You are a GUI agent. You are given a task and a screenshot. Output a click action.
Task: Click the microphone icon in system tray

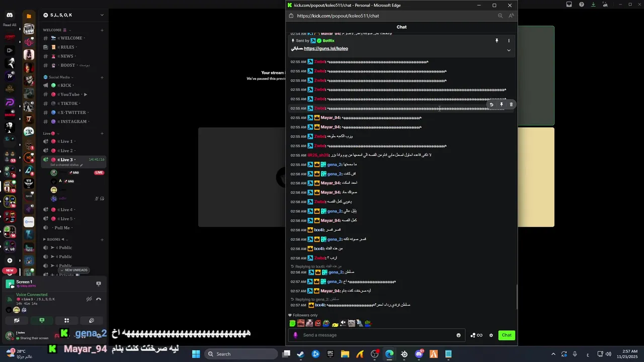click(575, 354)
